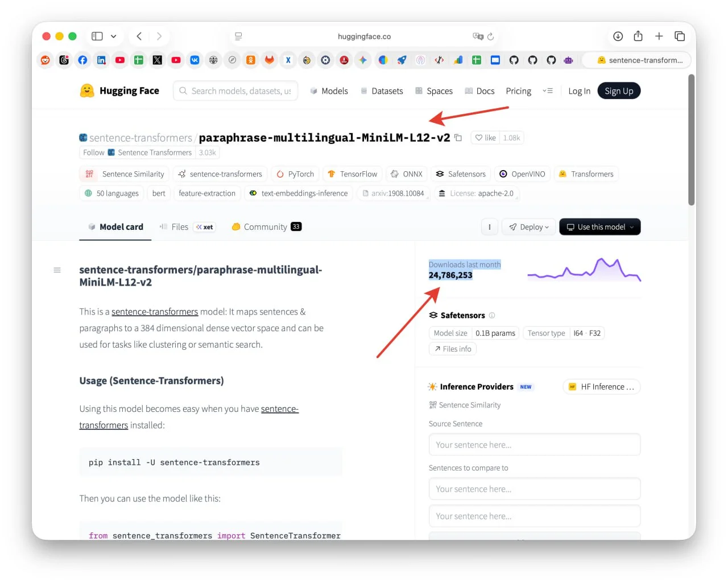Viewport: 728px width, 582px height.
Task: Toggle the Safari sidebar button
Action: click(x=97, y=36)
